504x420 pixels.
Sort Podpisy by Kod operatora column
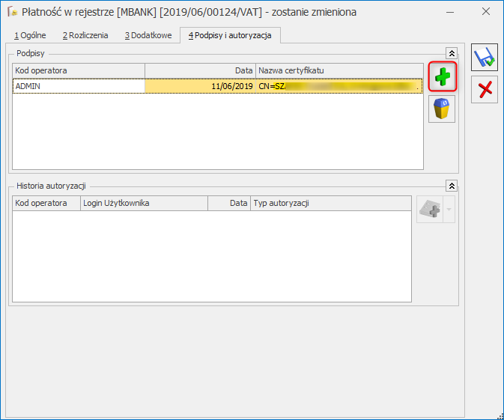coord(79,70)
